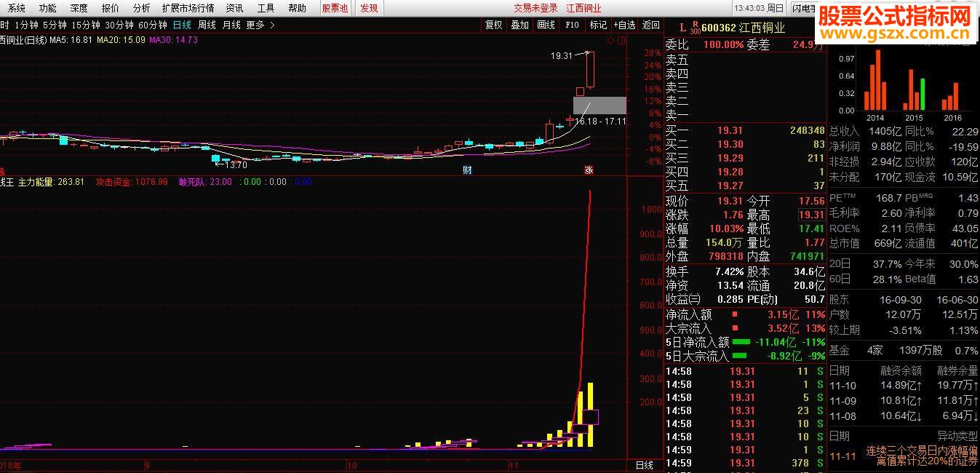980x473 pixels.
Task: Select the MA5: 16.81 indicator label
Action: [x=71, y=39]
